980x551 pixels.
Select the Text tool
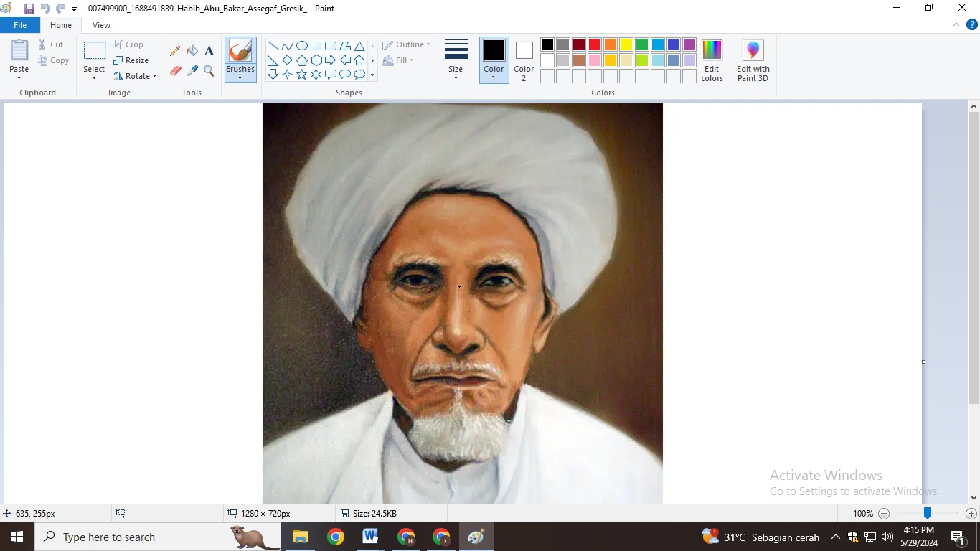[209, 51]
